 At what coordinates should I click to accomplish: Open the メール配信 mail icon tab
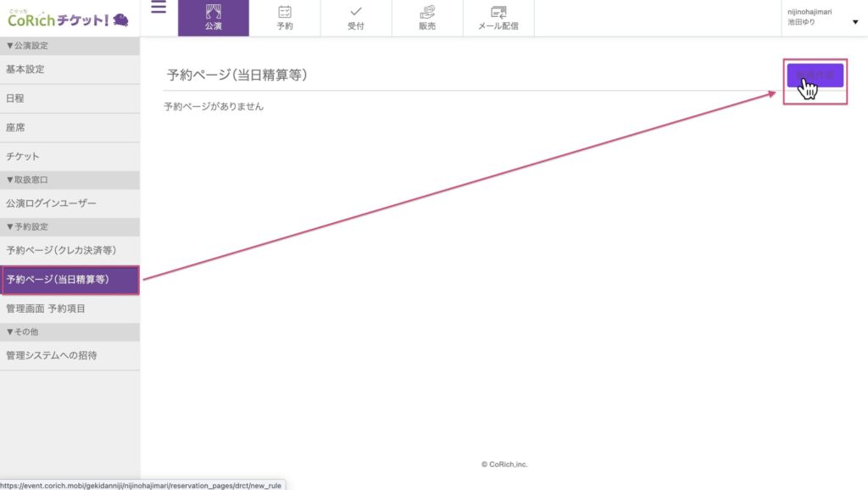498,18
